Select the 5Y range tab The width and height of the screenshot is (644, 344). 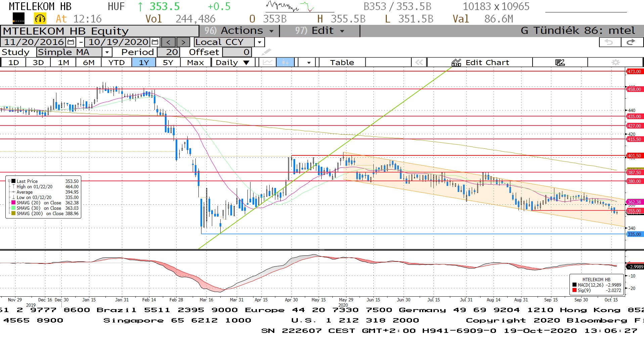click(x=168, y=62)
